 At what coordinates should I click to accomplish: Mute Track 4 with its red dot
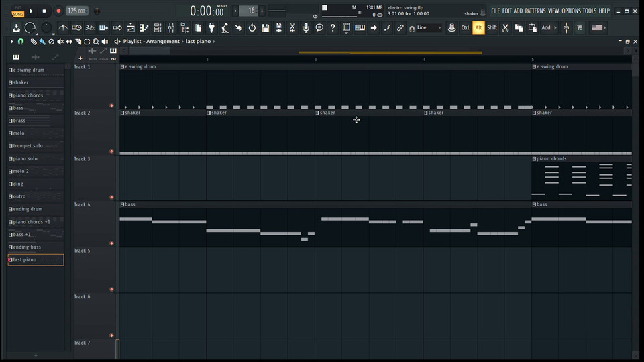coord(111,243)
